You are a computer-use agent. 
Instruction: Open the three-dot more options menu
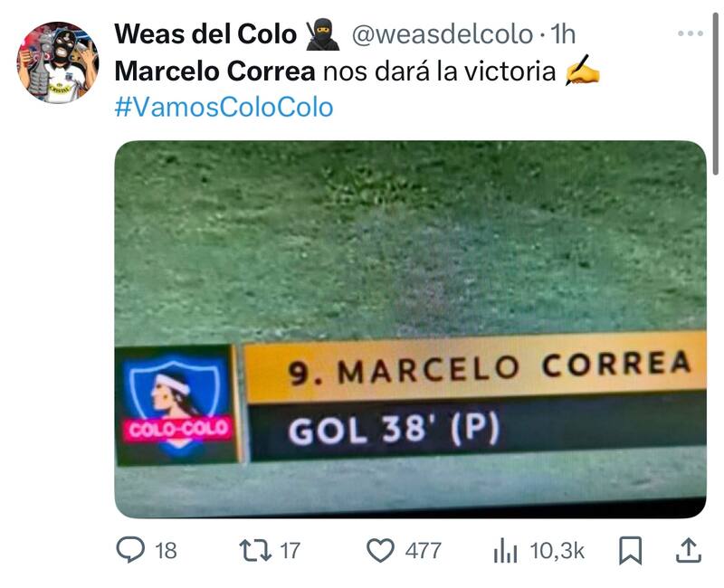[691, 33]
